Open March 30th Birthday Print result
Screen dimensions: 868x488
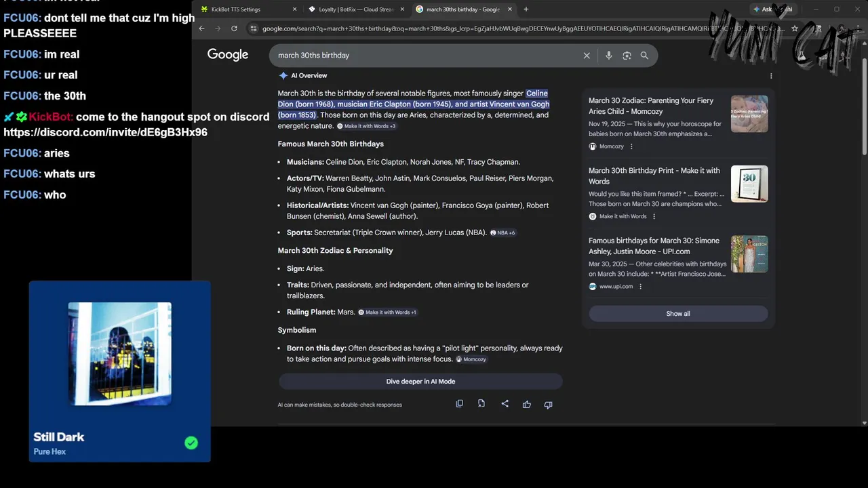click(x=654, y=176)
